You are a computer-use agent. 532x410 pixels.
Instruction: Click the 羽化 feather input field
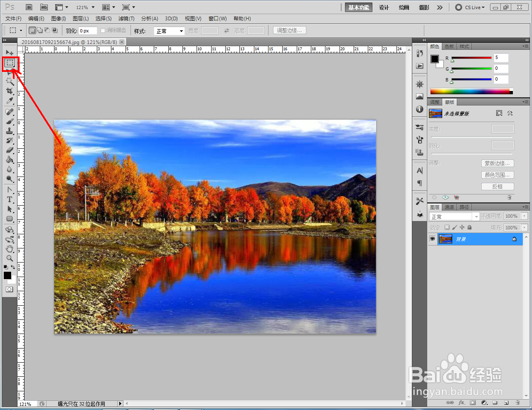(88, 31)
